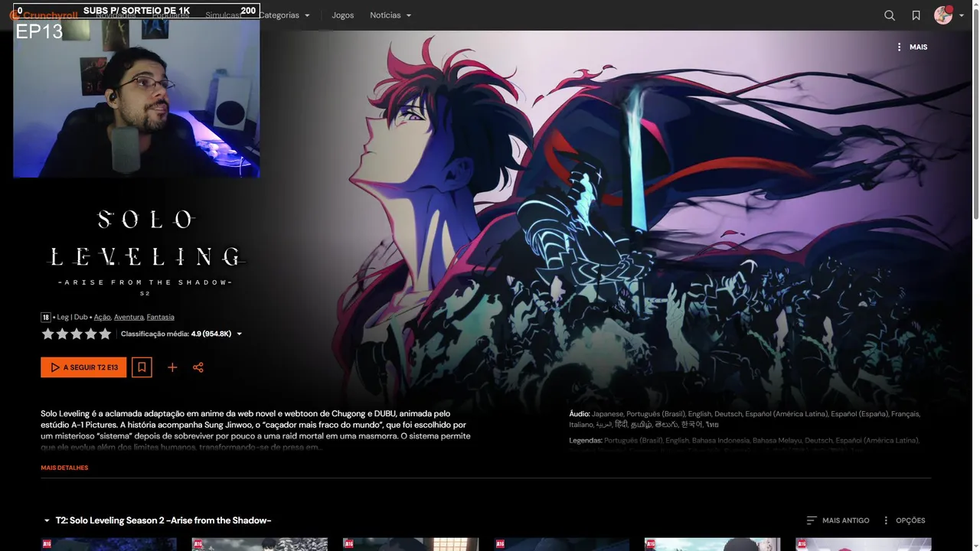Share the series using share icon
The height and width of the screenshot is (551, 980).
[x=198, y=367]
